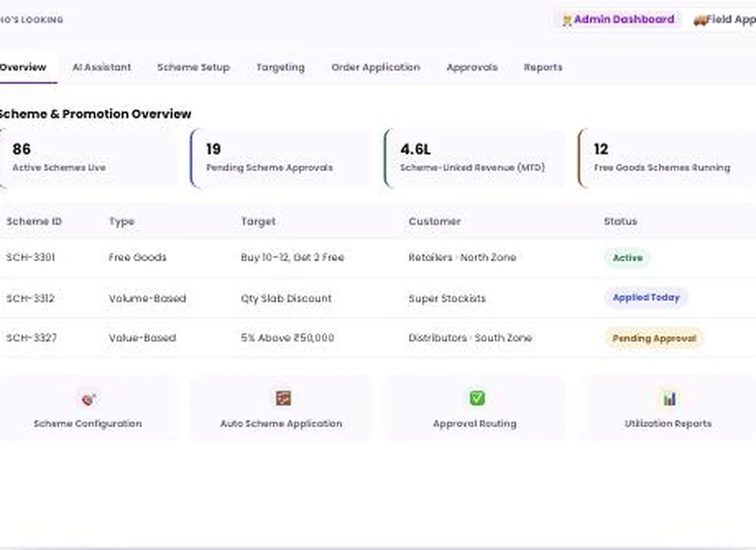
Task: Click the Retailers · North Zone customer cell
Action: click(x=462, y=258)
